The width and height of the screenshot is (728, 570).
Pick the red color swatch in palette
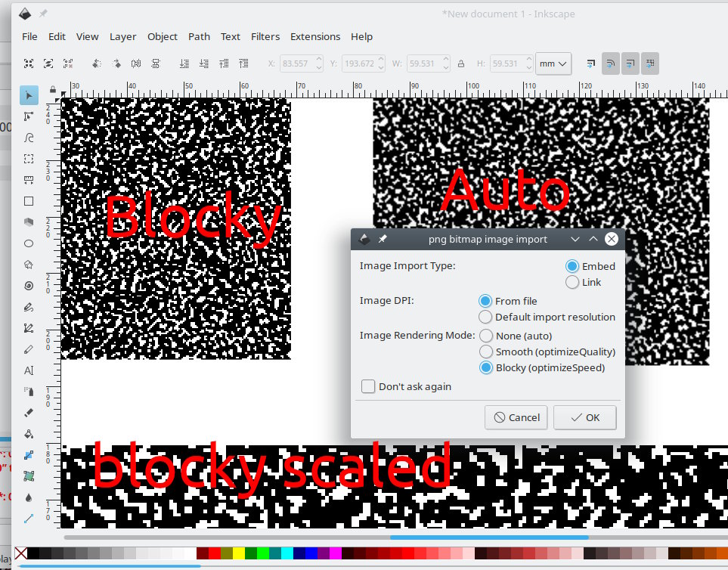click(215, 553)
